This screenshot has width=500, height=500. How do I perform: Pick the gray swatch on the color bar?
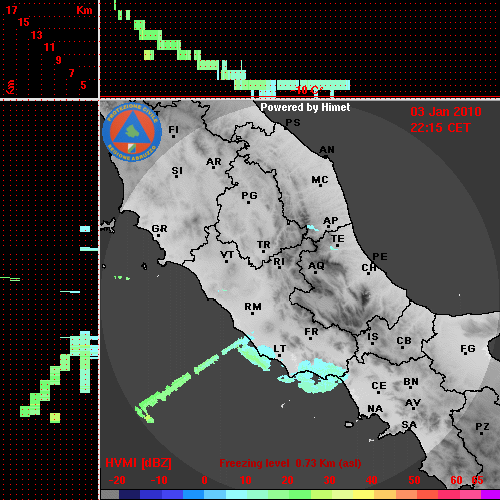click(x=110, y=495)
